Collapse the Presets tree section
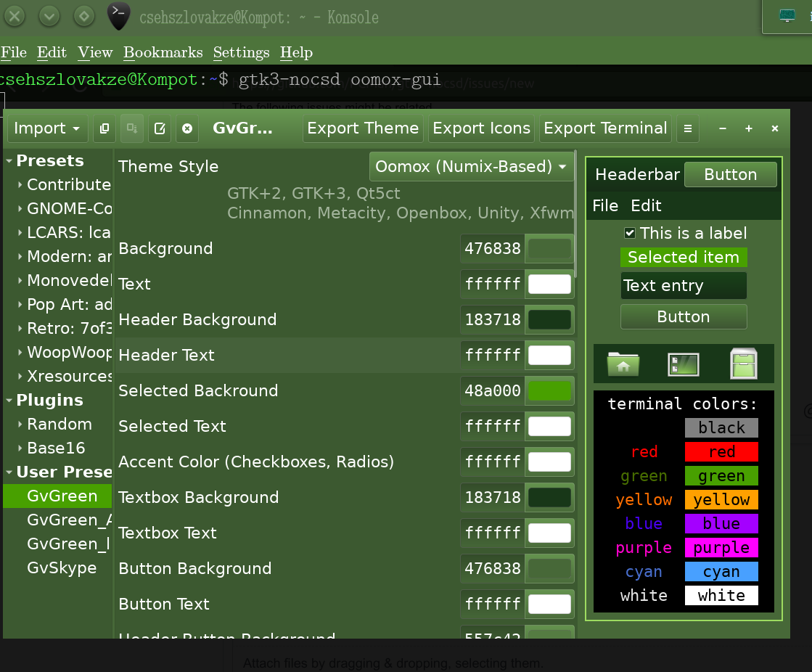The width and height of the screenshot is (812, 672). click(x=9, y=161)
